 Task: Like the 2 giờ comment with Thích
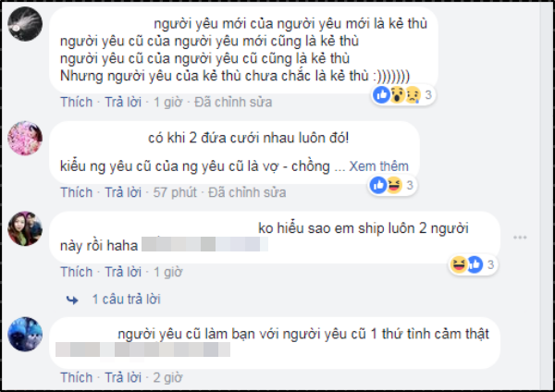(x=77, y=377)
